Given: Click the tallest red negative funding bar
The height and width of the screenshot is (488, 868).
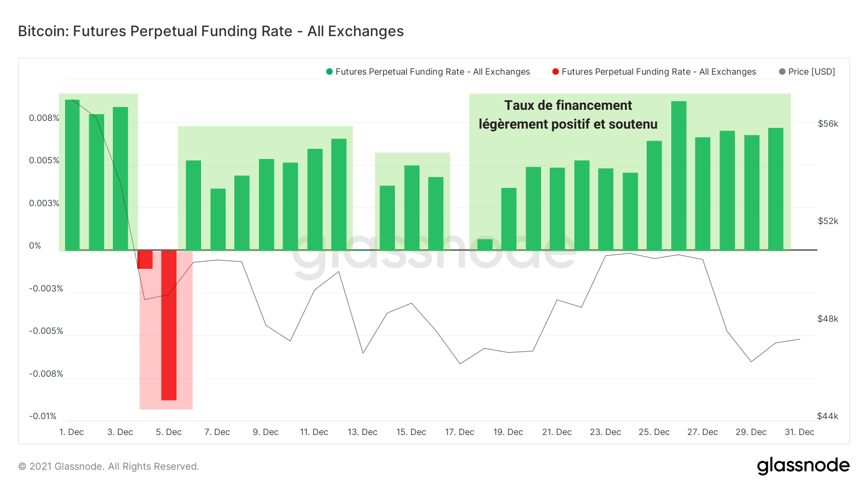Looking at the screenshot, I should point(169,325).
